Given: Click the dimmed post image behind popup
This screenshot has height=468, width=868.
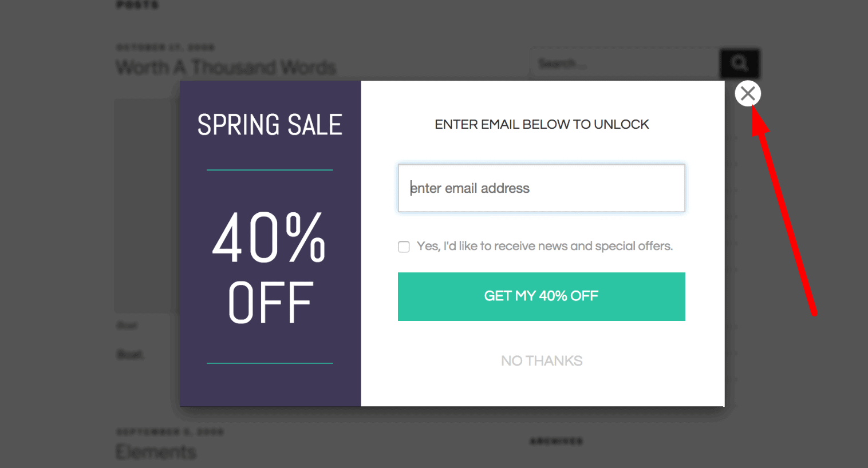Looking at the screenshot, I should [x=147, y=206].
